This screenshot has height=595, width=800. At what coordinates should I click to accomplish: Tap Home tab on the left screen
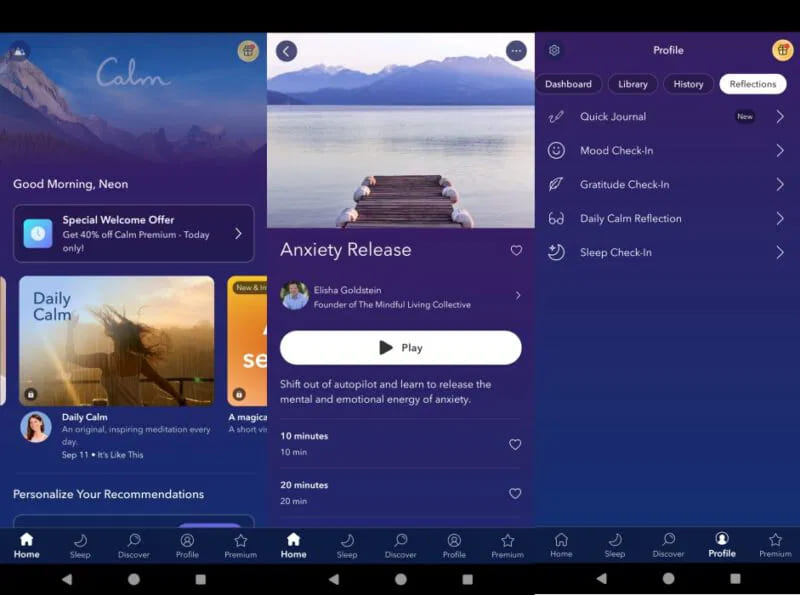click(x=27, y=546)
